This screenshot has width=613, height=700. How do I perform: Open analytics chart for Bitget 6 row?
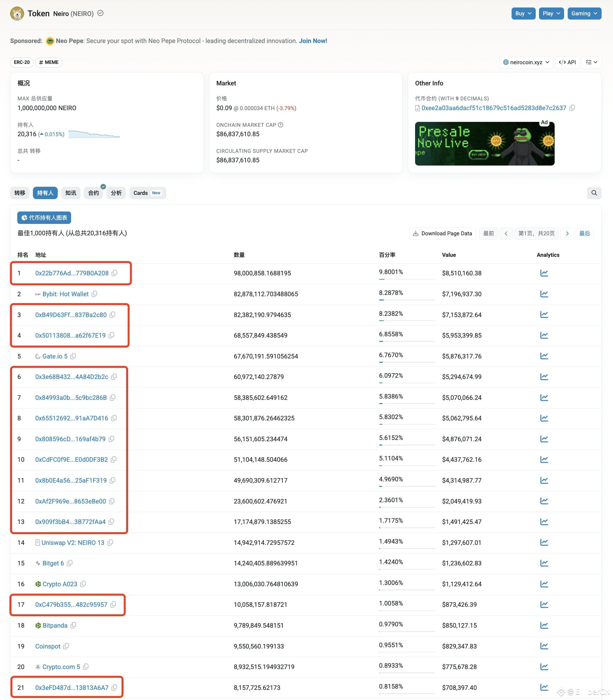click(544, 563)
